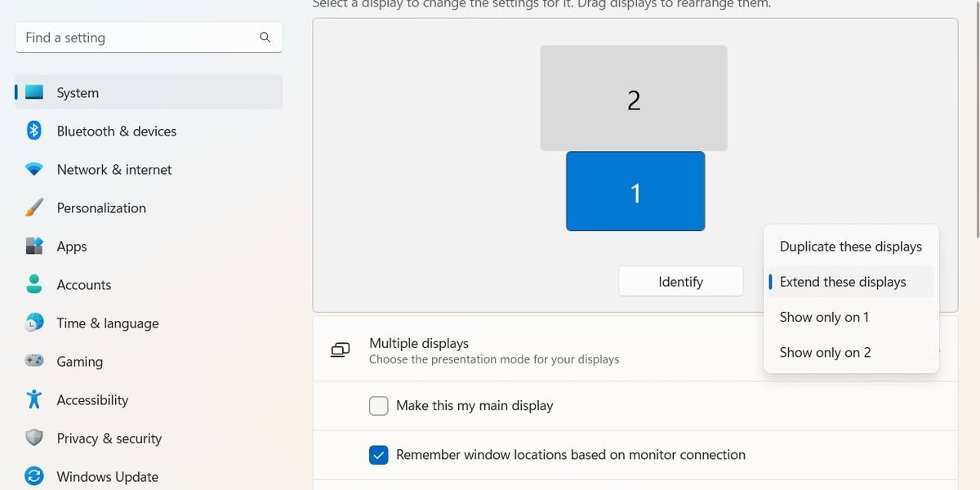980x490 pixels.
Task: Uncheck Remember window locations checkbox
Action: (x=379, y=455)
